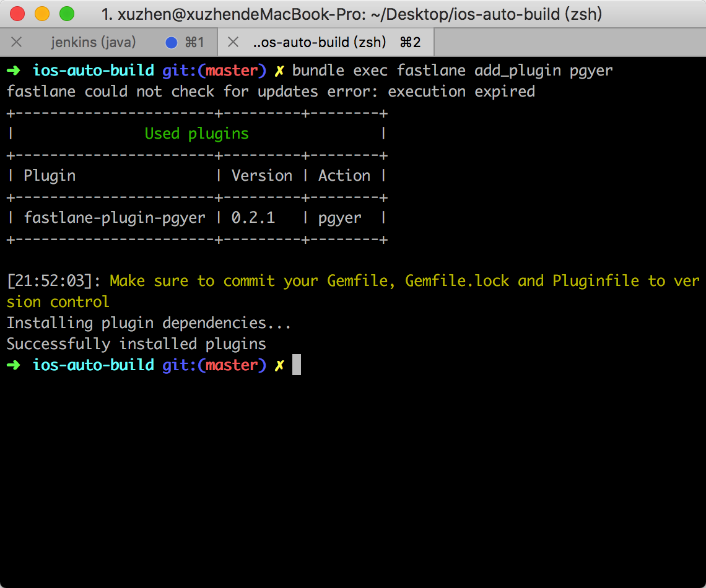Click the 'Version' column header
The height and width of the screenshot is (588, 706).
tap(262, 175)
